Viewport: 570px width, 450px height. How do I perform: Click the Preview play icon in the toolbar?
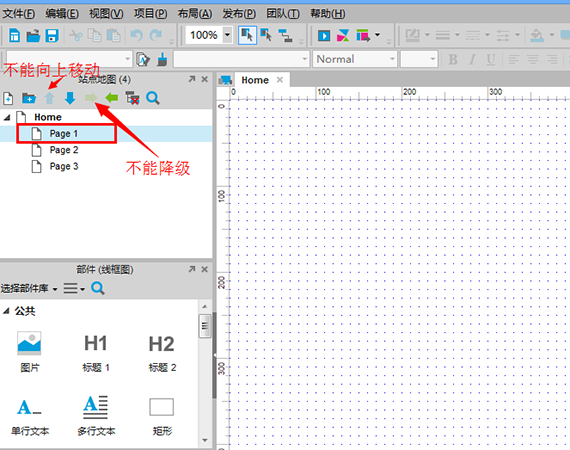(324, 36)
